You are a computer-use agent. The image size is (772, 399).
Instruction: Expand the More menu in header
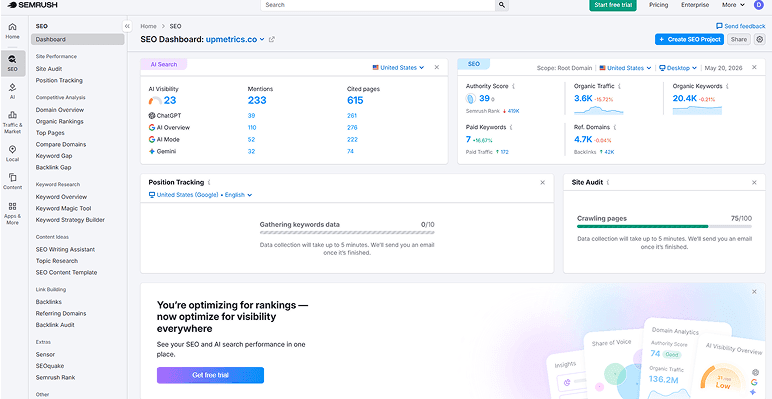click(734, 5)
